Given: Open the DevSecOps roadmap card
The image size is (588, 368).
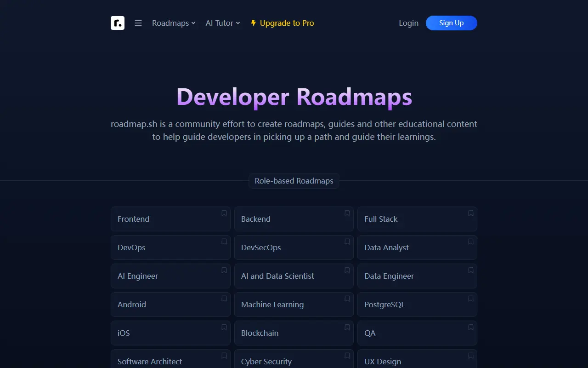Looking at the screenshot, I should coord(294,247).
